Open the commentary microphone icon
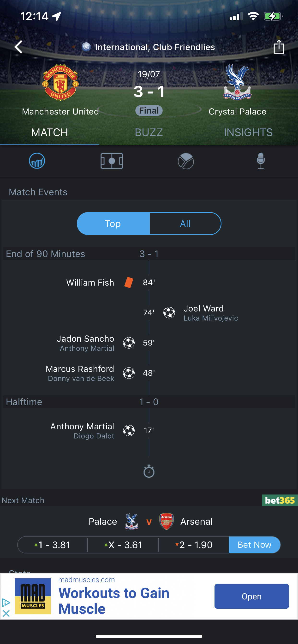Viewport: 298px width, 644px height. pos(261,161)
